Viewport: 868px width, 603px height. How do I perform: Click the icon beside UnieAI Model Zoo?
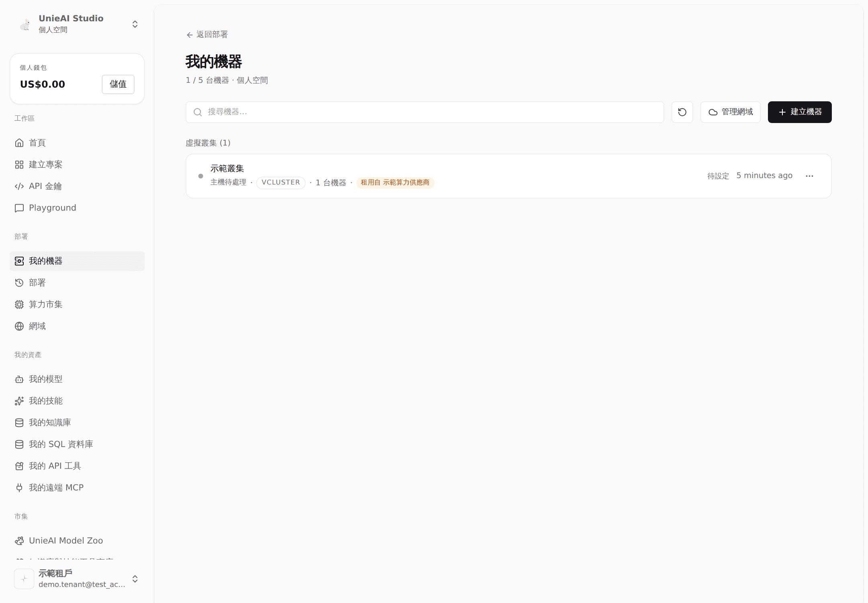tap(19, 541)
